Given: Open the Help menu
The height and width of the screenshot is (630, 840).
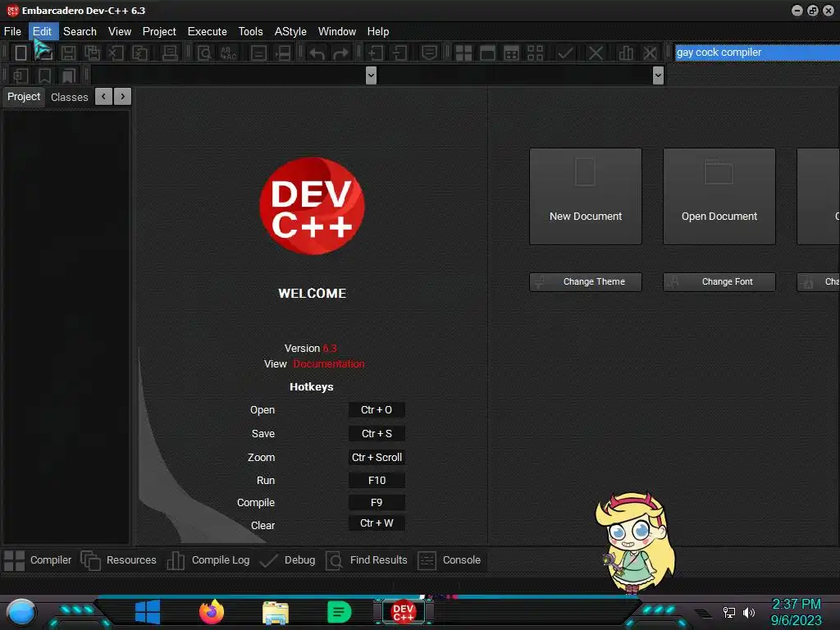Looking at the screenshot, I should coord(378,32).
